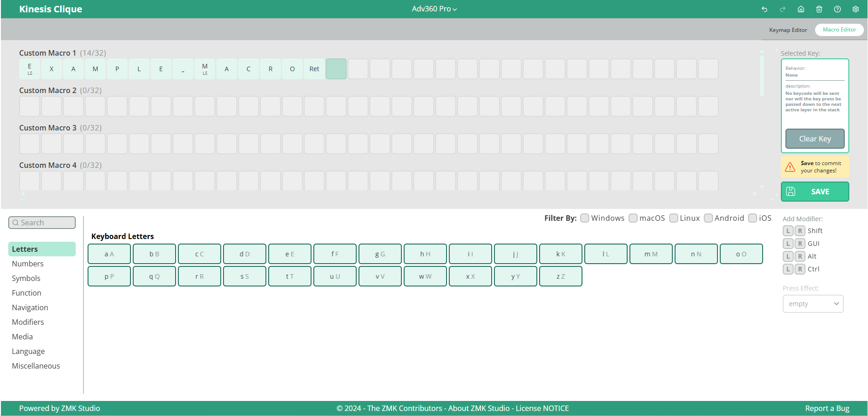Add Left GUI modifier
868x416 pixels.
coord(788,244)
